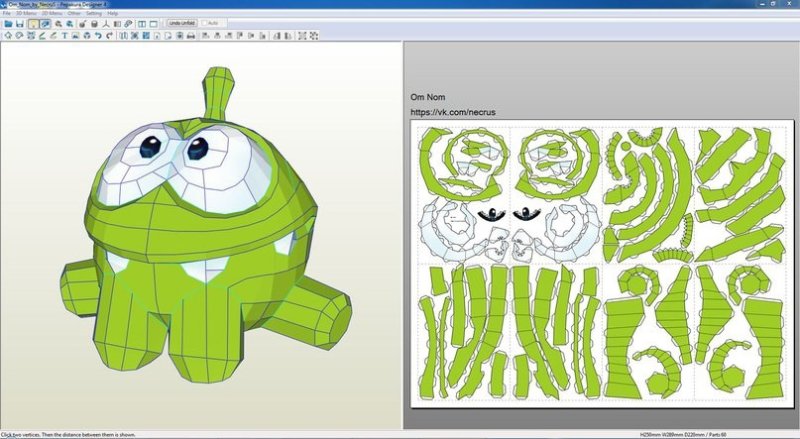Click the Om Nom title text above pattern
Screen dimensions: 800x439
point(427,97)
